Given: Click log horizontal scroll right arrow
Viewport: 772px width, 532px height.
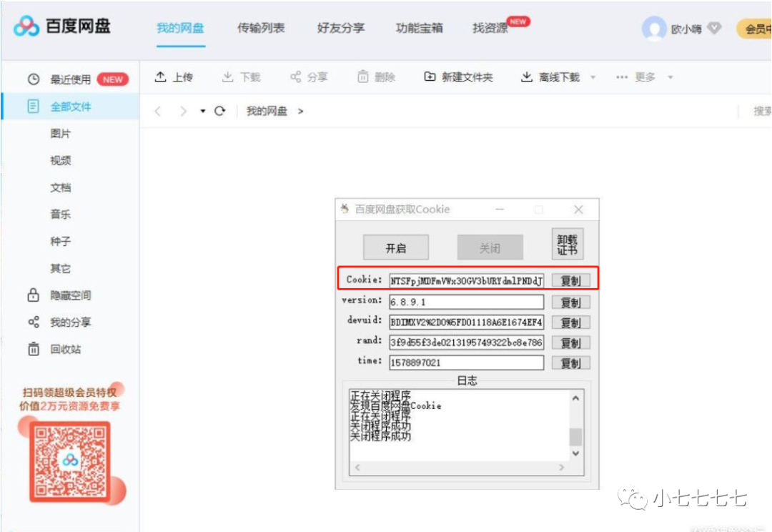Looking at the screenshot, I should click(561, 468).
